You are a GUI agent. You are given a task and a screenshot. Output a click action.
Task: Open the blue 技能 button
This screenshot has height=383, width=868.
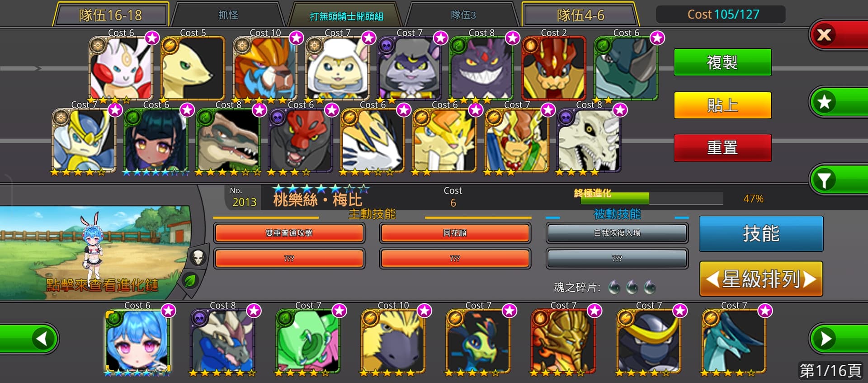click(761, 234)
